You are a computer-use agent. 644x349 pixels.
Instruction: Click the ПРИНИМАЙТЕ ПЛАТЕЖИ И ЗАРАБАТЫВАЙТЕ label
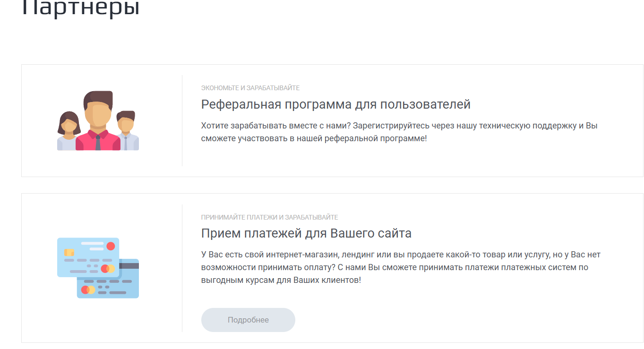pos(270,217)
